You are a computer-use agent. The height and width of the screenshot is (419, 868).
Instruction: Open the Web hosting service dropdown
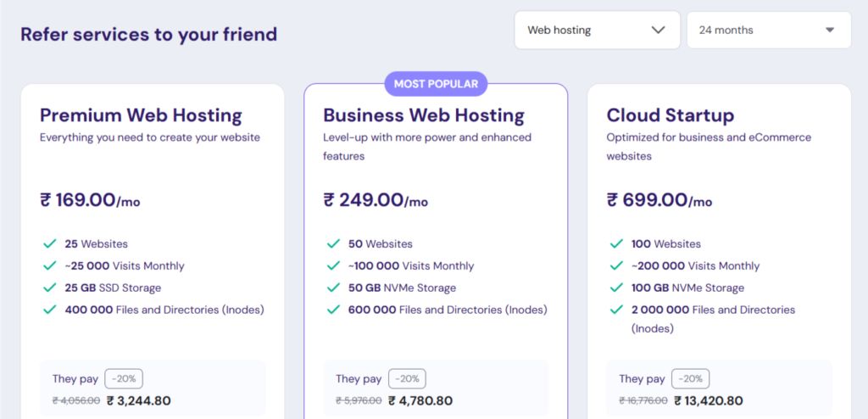coord(597,31)
